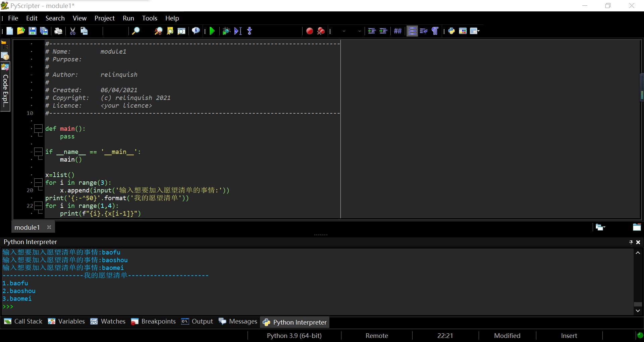This screenshot has height=342, width=644.
Task: Click interpreter scrollbar up arrow
Action: tap(638, 253)
